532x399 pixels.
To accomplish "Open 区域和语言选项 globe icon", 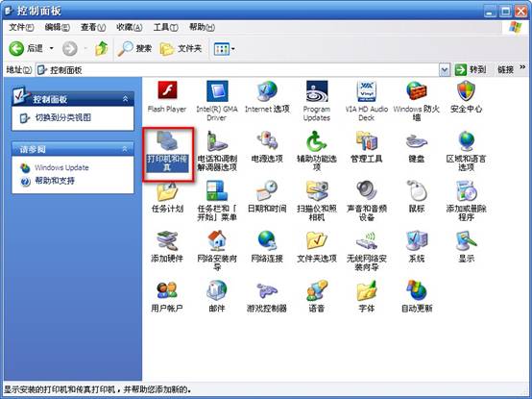I will tap(466, 151).
